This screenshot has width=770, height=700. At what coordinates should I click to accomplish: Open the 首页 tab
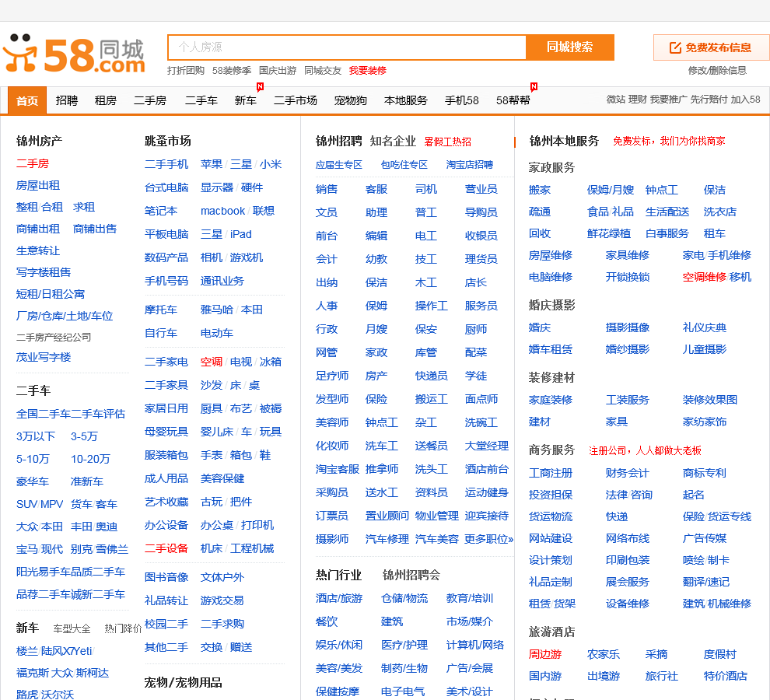(x=27, y=100)
